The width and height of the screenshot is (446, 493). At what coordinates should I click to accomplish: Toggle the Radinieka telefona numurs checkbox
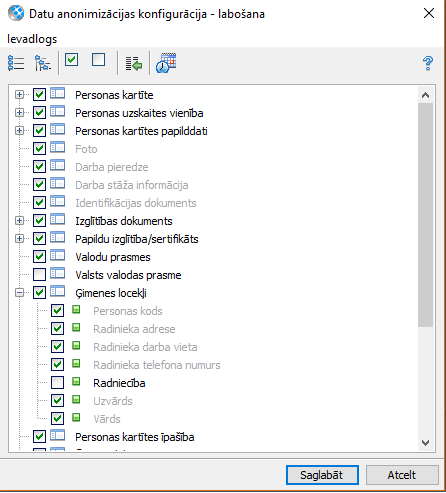[x=57, y=365]
